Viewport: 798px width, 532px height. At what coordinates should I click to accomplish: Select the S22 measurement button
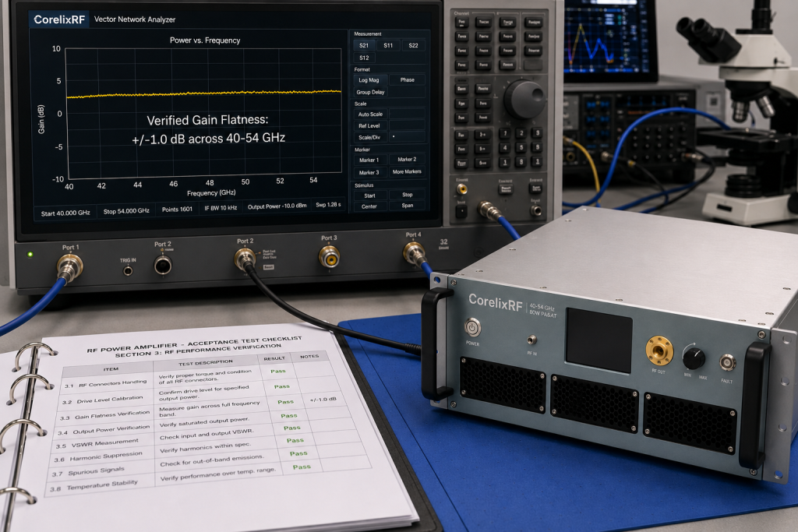(x=413, y=45)
